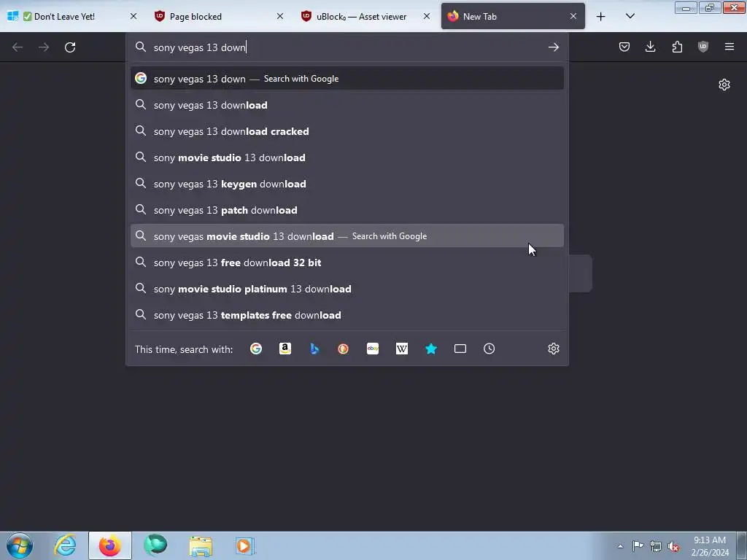Open a new tab with plus button

pyautogui.click(x=601, y=17)
